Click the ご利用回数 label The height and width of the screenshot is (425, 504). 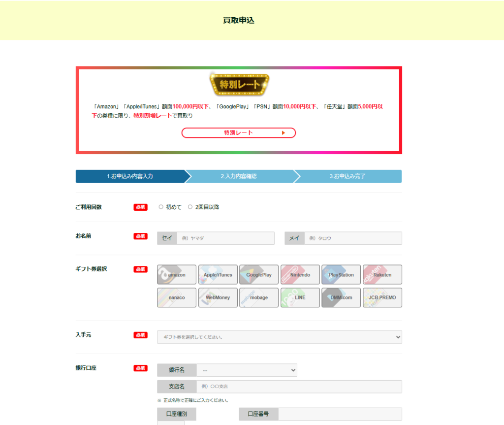pos(89,207)
